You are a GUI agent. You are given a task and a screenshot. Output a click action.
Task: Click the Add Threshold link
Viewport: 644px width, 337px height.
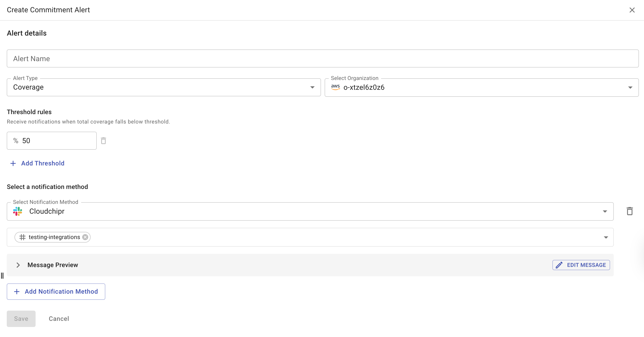click(43, 163)
